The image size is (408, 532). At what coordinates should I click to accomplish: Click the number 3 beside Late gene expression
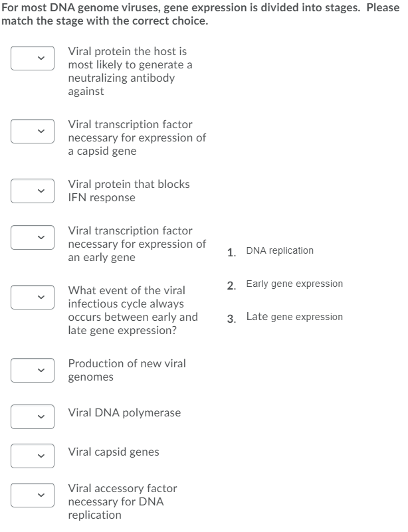[x=231, y=318]
